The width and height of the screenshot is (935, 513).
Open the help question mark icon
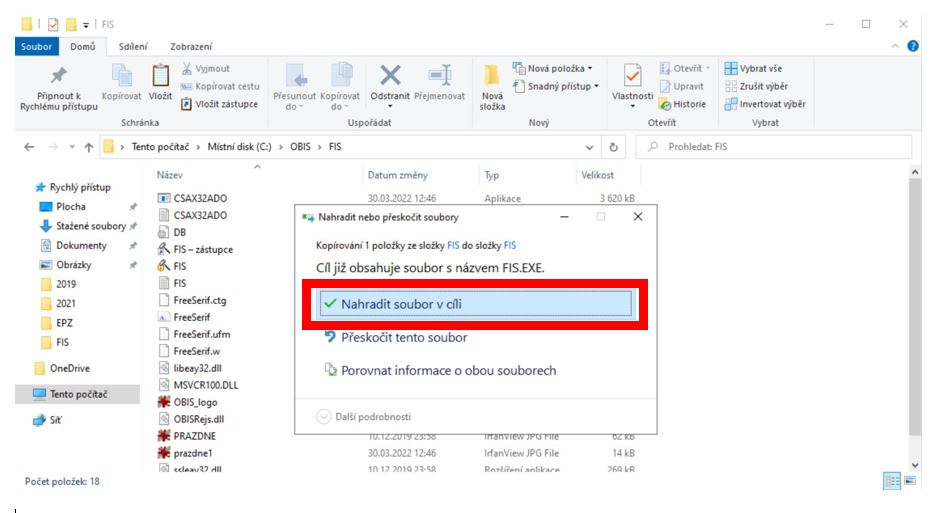click(912, 46)
